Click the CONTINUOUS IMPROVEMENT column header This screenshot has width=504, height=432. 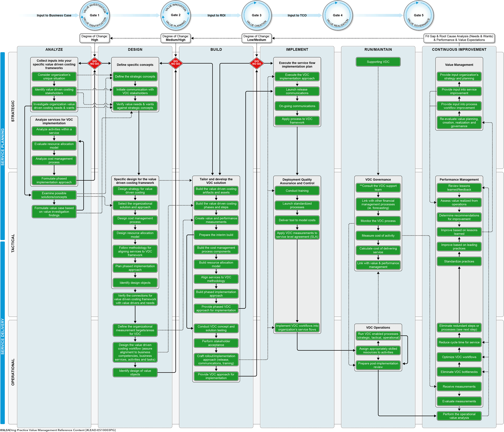pos(459,49)
